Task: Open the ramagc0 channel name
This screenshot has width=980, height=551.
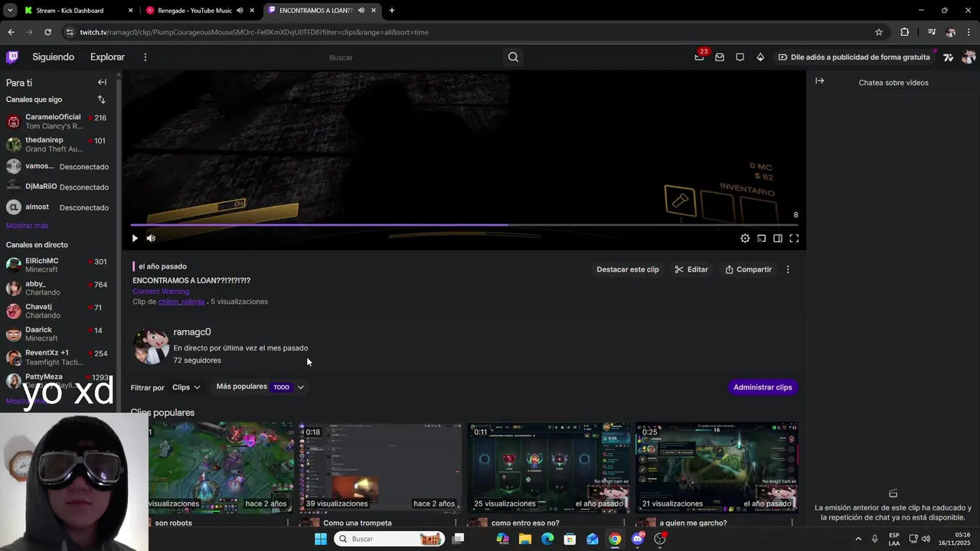Action: pos(192,332)
